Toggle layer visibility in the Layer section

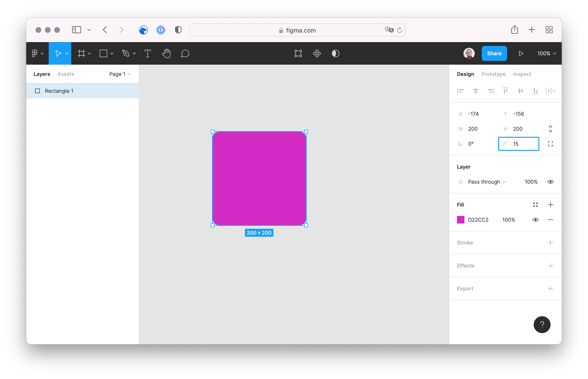[550, 182]
